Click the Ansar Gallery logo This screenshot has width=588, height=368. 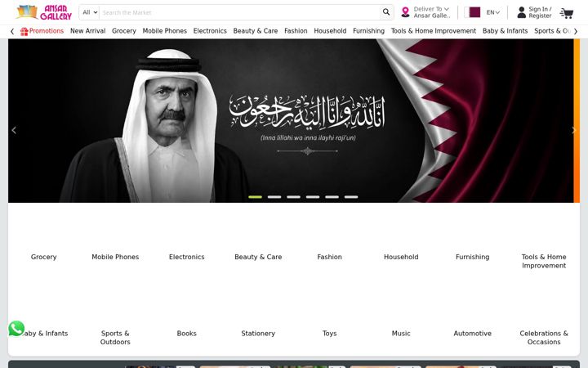(44, 12)
